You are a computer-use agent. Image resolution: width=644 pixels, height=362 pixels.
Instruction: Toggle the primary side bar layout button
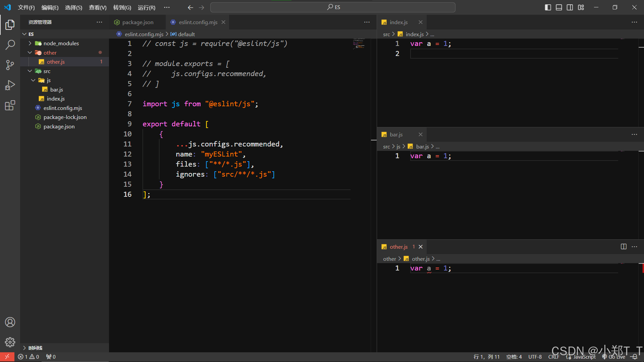(548, 7)
